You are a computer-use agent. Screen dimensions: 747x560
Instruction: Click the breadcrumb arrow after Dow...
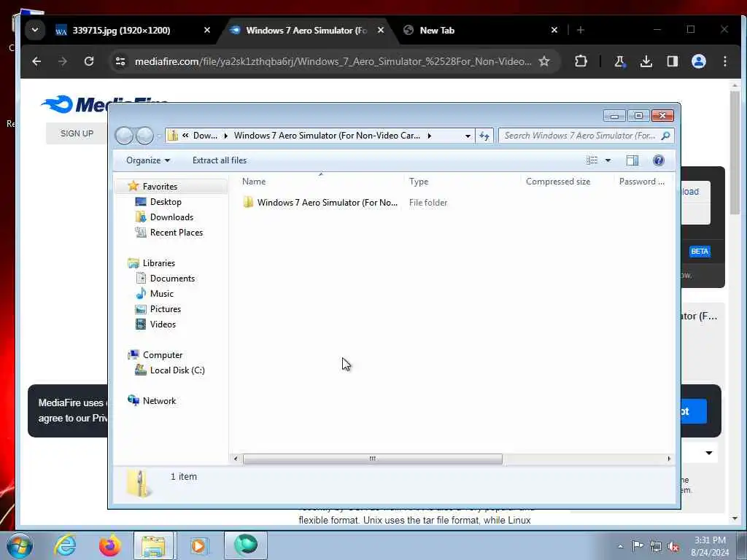tap(226, 136)
